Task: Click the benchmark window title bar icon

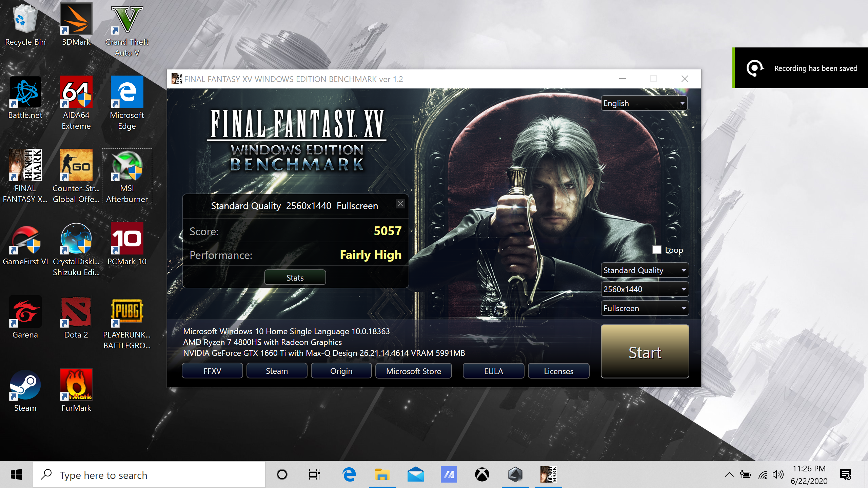Action: pyautogui.click(x=177, y=79)
